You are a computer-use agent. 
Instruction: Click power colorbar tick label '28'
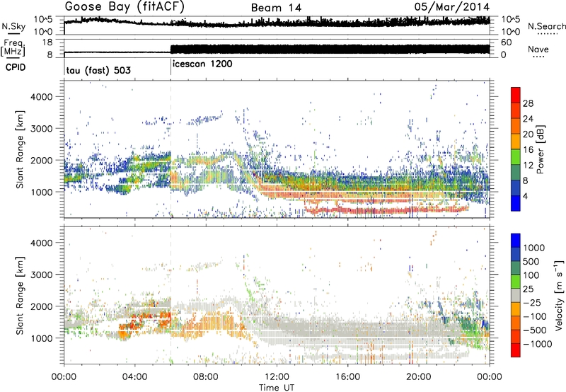[528, 104]
